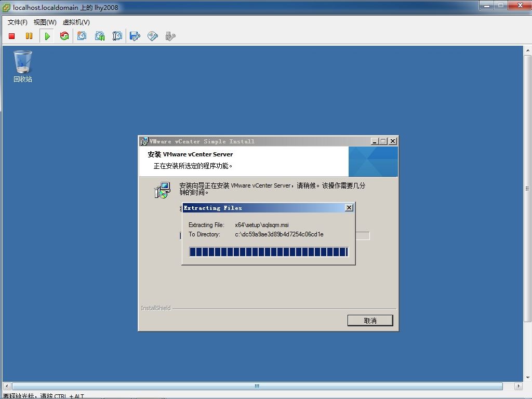
Task: Click the setup computer-disc icon in the installer
Action: click(162, 190)
